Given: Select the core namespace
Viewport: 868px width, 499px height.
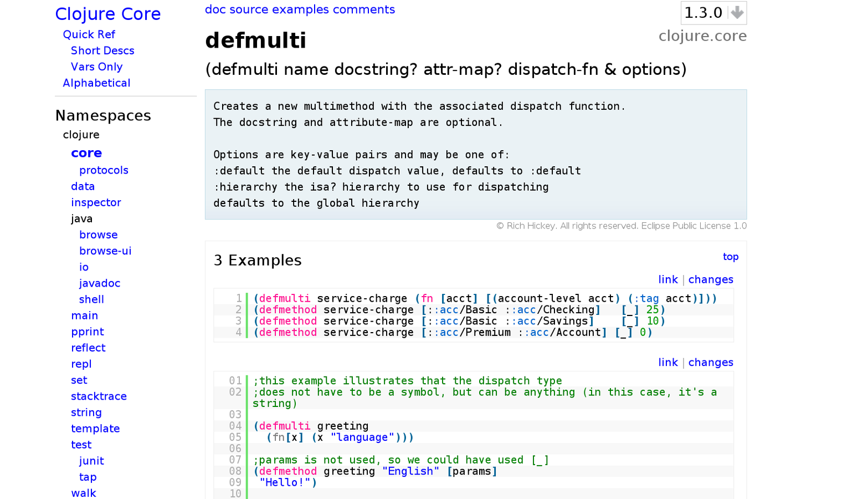Looking at the screenshot, I should point(86,153).
